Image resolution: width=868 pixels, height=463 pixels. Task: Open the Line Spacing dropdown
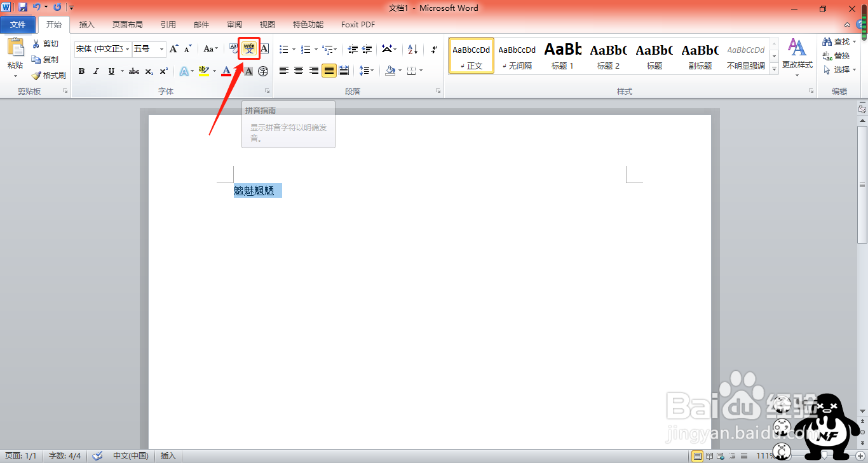click(x=366, y=71)
